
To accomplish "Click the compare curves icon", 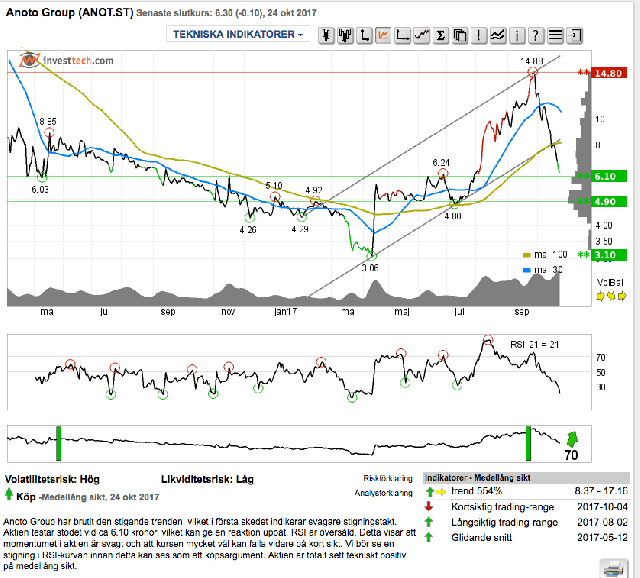I will coord(498,35).
